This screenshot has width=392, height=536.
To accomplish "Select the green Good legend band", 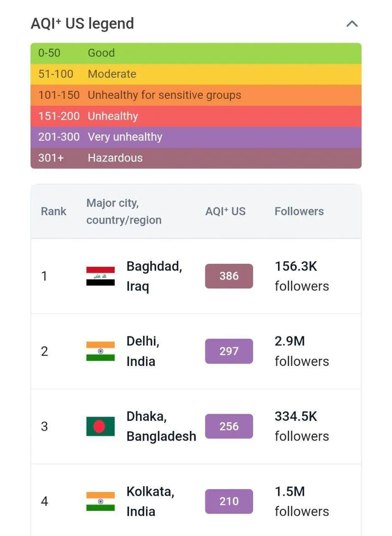I will click(x=196, y=53).
